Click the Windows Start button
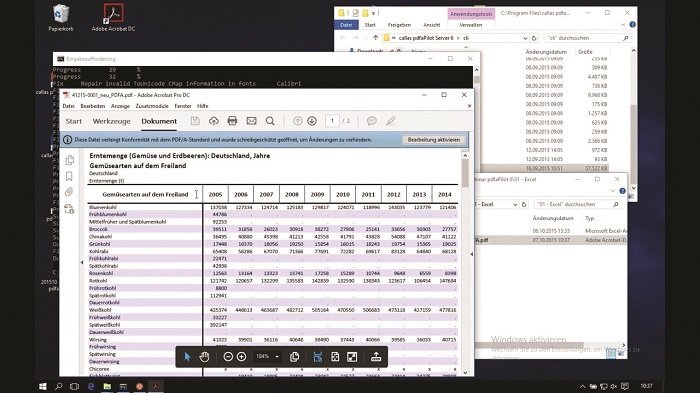 (43, 386)
